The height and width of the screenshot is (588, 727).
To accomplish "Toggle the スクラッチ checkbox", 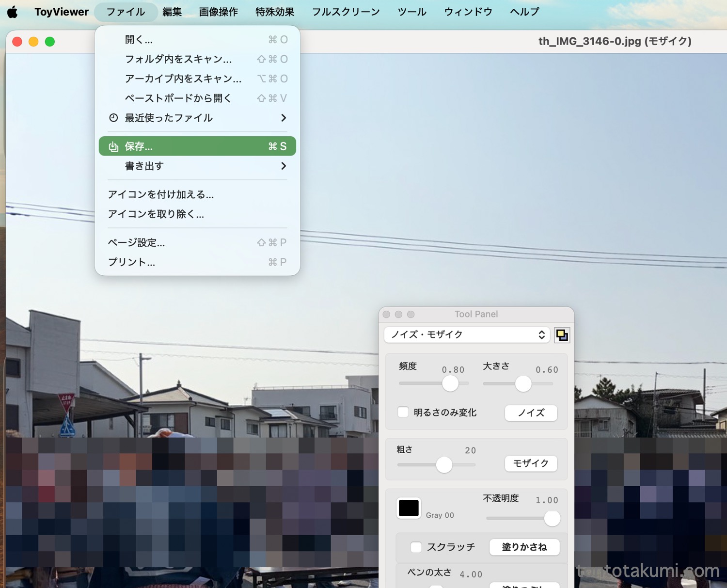I will coord(416,547).
